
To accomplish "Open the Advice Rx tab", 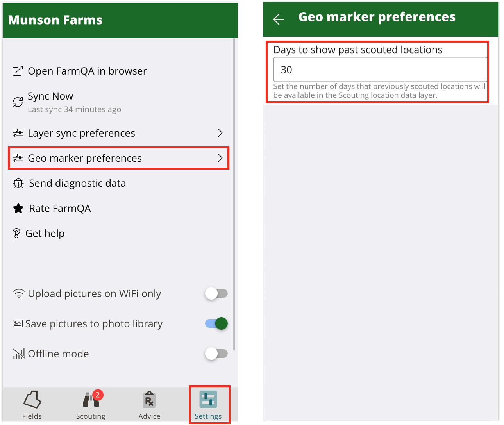I will pyautogui.click(x=149, y=400).
